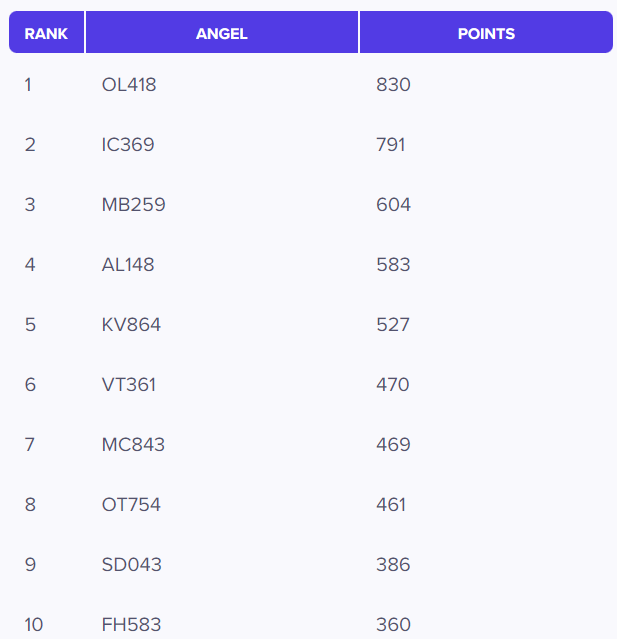Open angel OT754 entry
This screenshot has width=617, height=639.
pyautogui.click(x=131, y=505)
